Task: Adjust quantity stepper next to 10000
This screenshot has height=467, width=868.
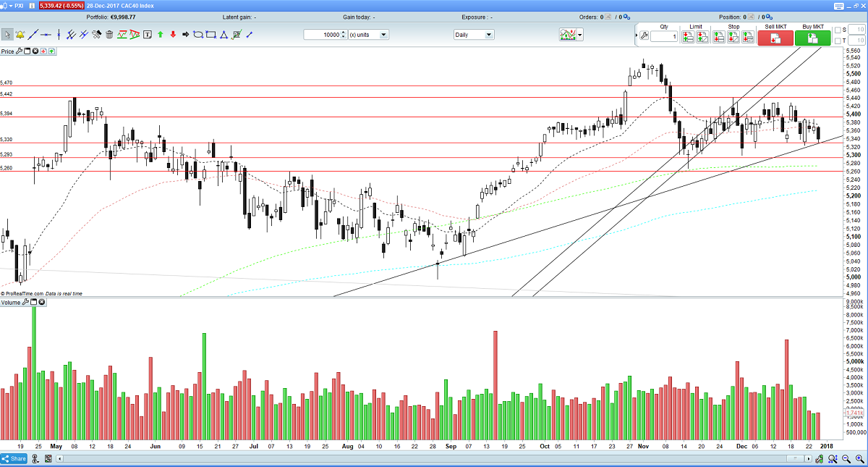Action: point(343,34)
